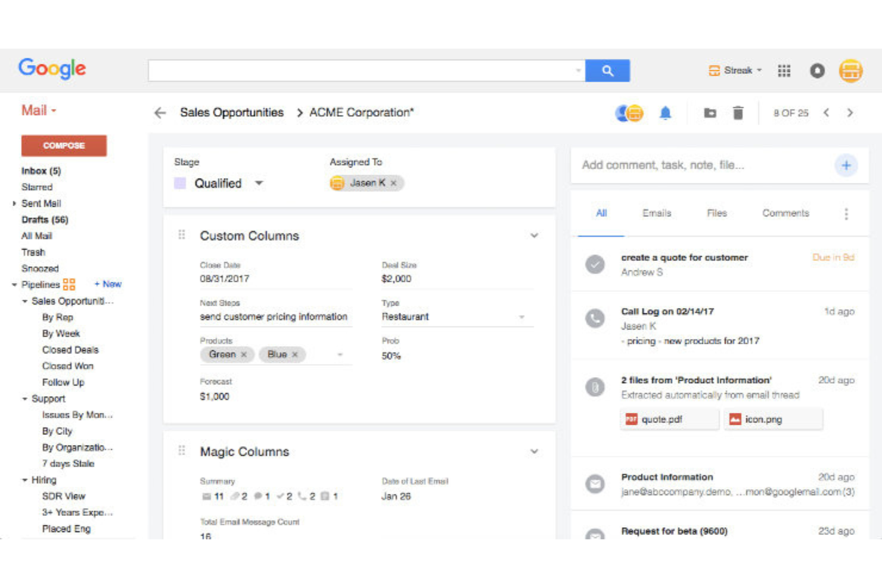Click the 'Add comment, task, note, file' field
Screen dimensions: 882x588
pos(663,165)
